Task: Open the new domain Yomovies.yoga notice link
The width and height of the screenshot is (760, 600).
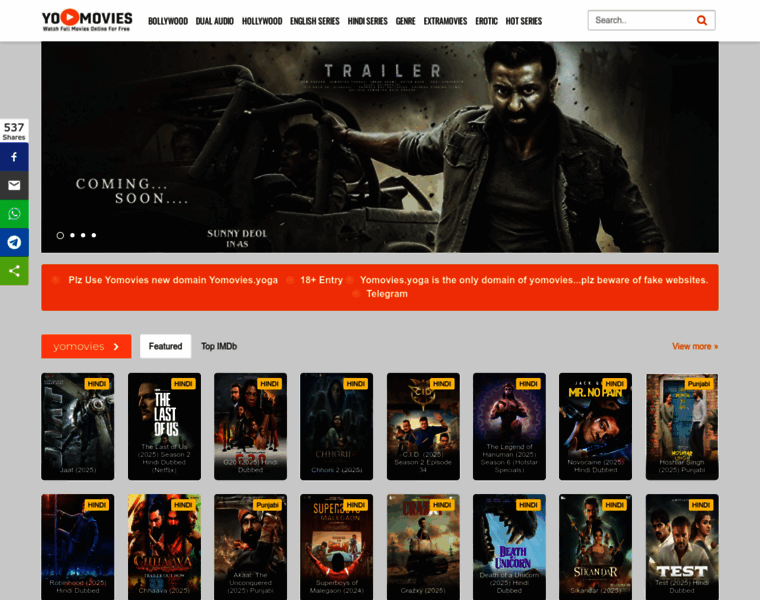Action: 173,280
